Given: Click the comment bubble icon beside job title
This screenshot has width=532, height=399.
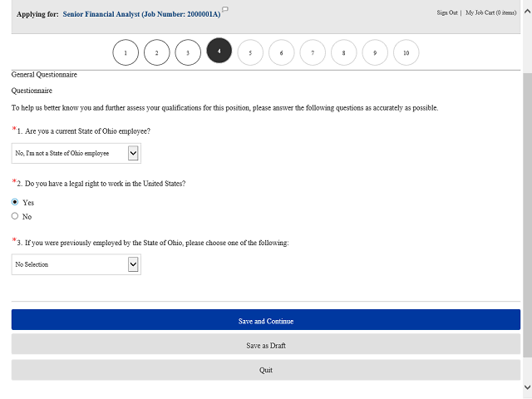Looking at the screenshot, I should tap(225, 9).
